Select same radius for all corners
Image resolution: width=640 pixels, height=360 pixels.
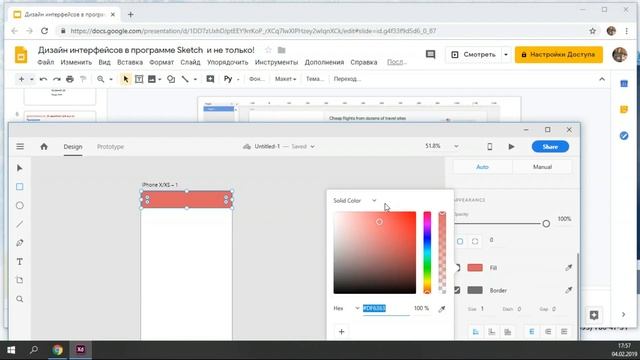460,241
